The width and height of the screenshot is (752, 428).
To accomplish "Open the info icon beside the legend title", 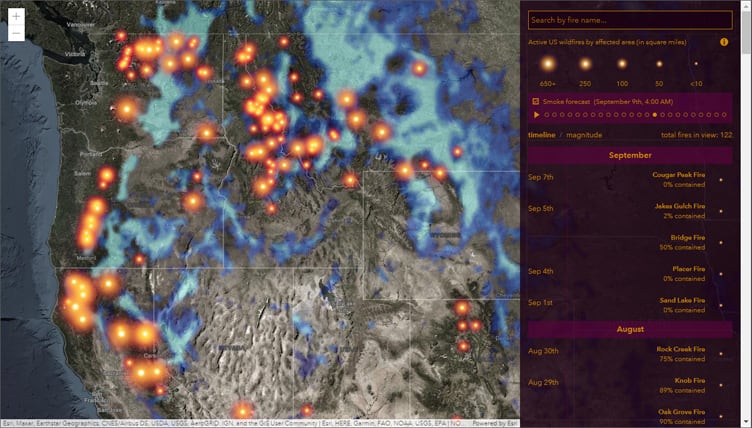I will [724, 42].
